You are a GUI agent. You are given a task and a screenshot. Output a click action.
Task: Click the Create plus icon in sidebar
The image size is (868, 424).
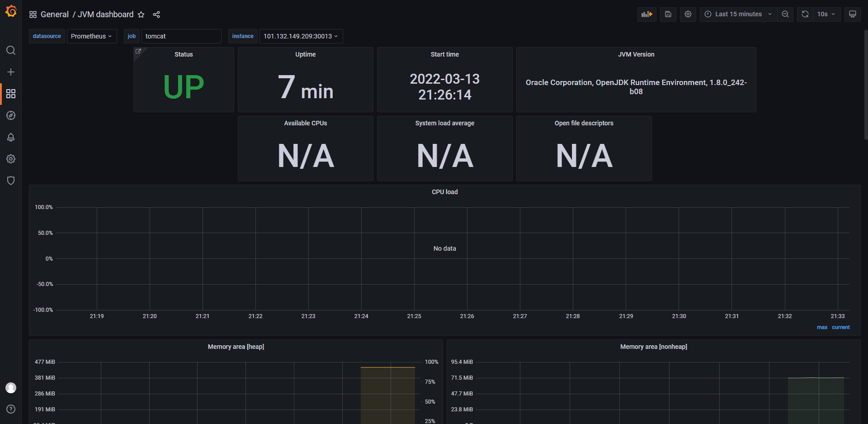tap(11, 72)
